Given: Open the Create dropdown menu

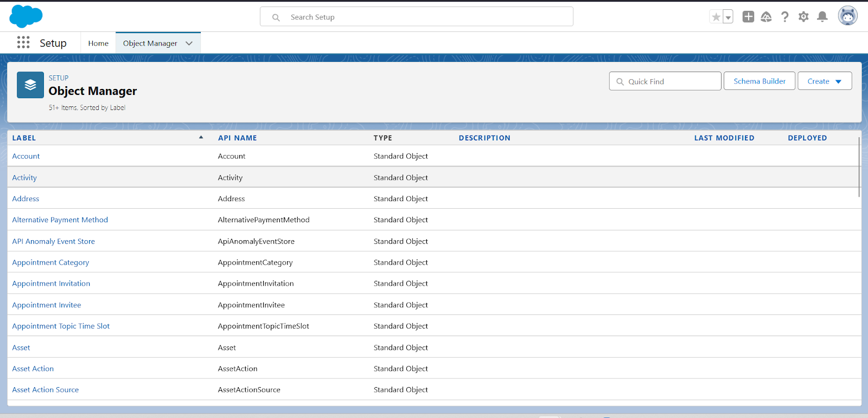Looking at the screenshot, I should point(825,81).
